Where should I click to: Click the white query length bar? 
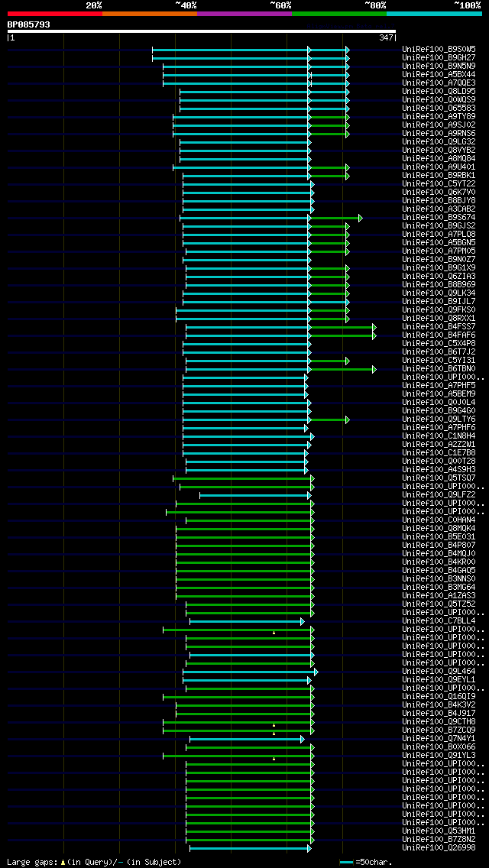[x=202, y=31]
